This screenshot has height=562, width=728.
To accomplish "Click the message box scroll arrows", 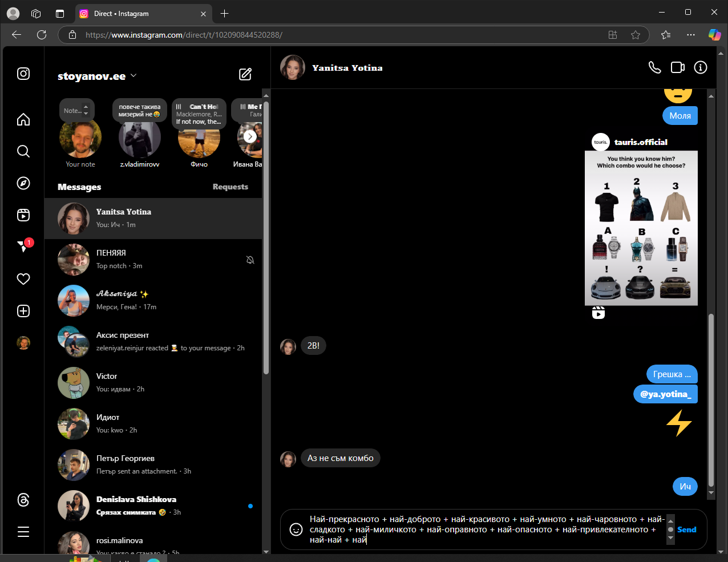I will (x=670, y=529).
